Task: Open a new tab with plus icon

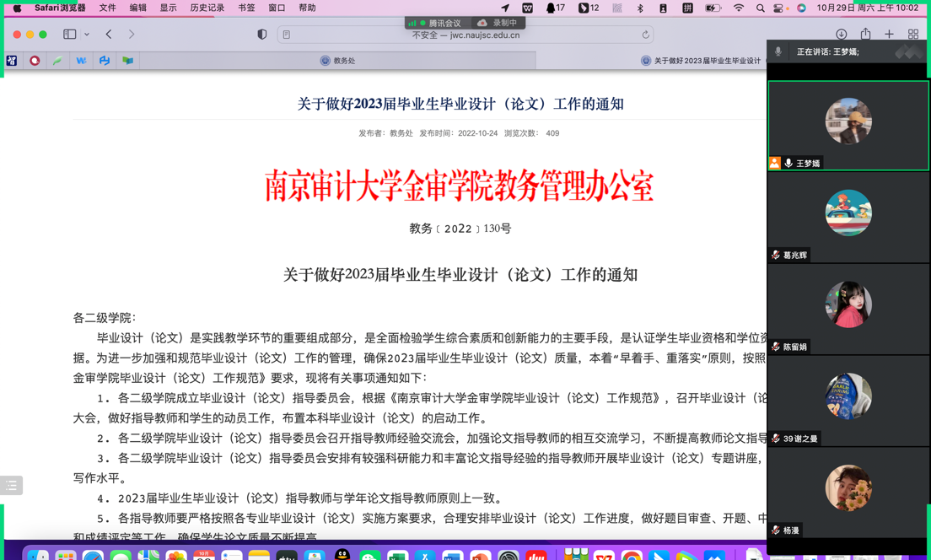Action: point(889,35)
